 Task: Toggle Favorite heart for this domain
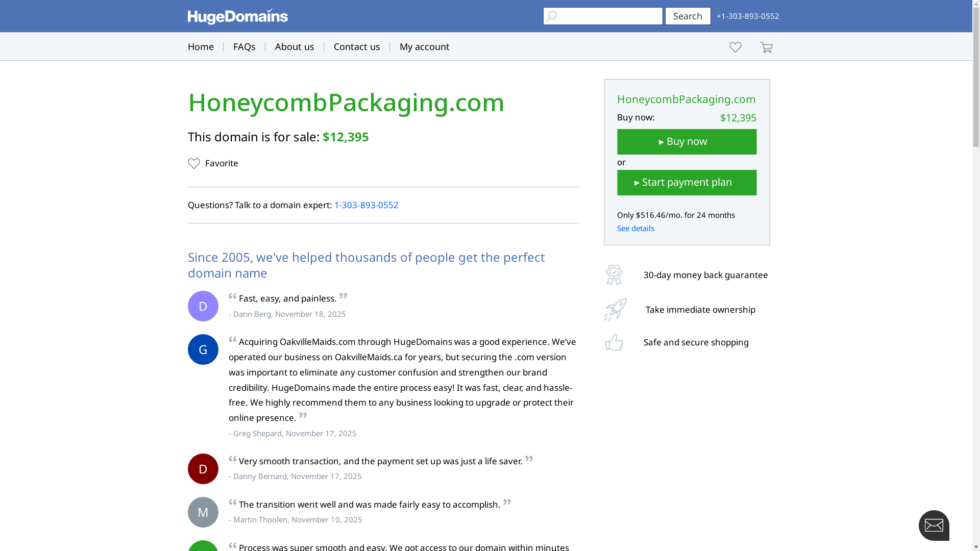[x=194, y=163]
